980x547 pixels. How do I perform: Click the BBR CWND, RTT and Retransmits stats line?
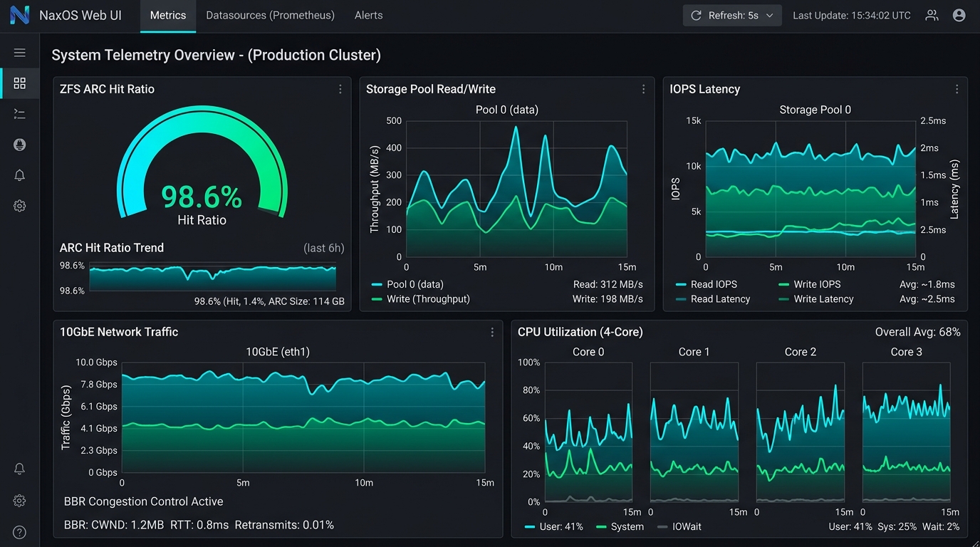pos(199,525)
